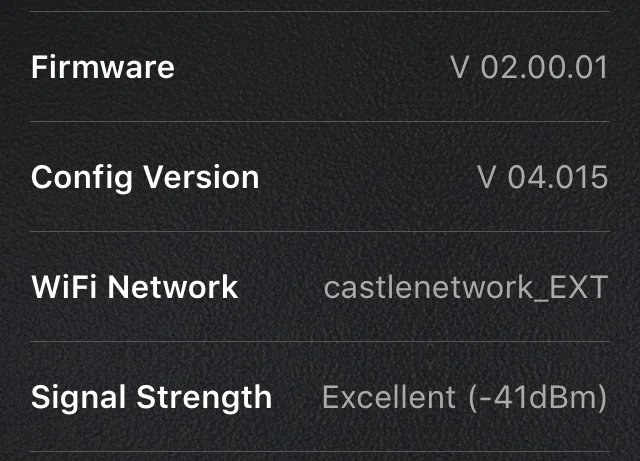Viewport: 640px width, 461px height.
Task: Click the word WiFi
Action: click(64, 287)
